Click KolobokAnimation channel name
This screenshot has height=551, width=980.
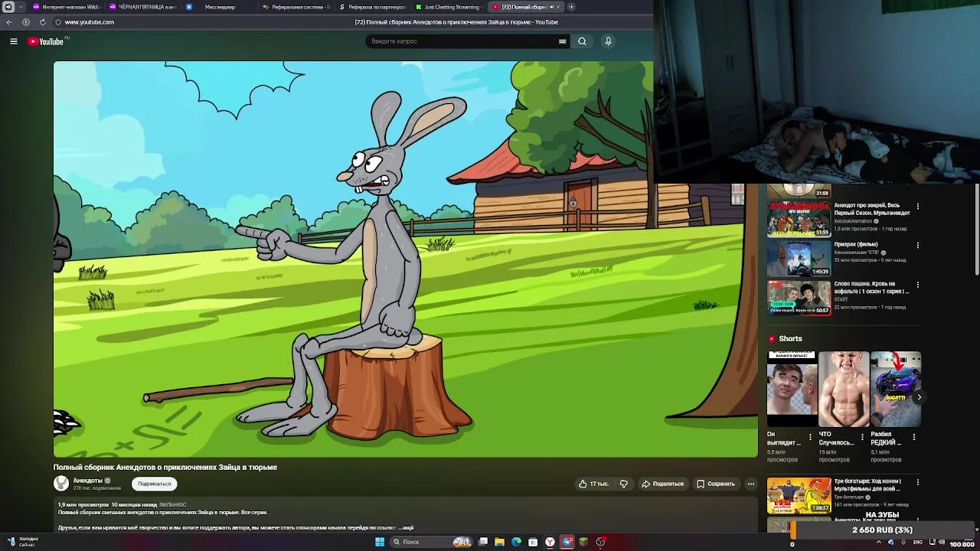point(854,221)
